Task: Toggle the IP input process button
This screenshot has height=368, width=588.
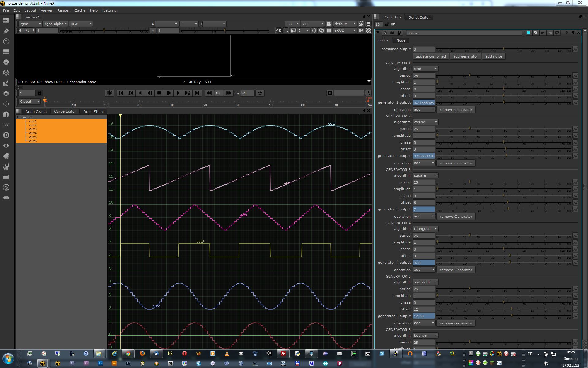Action: [361, 30]
